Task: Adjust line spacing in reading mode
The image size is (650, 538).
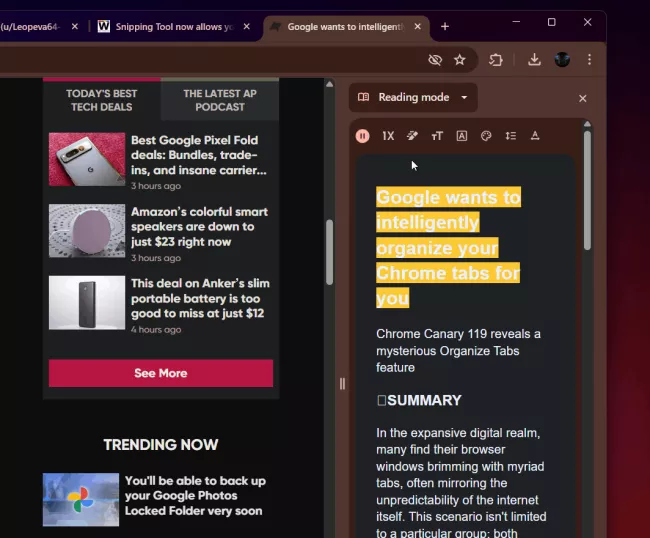Action: pos(510,136)
